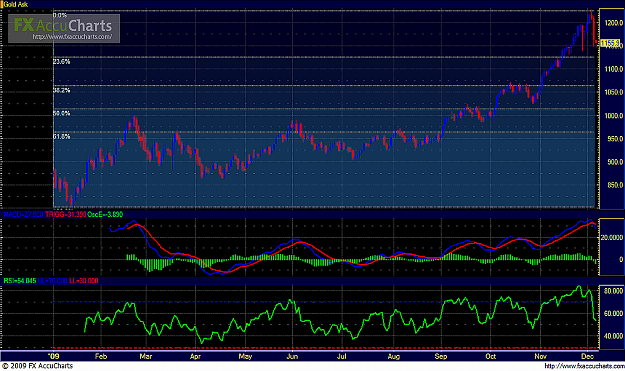Screen dimensions: 625x371
Task: Click the highlighted current price tag
Action: tap(610, 43)
